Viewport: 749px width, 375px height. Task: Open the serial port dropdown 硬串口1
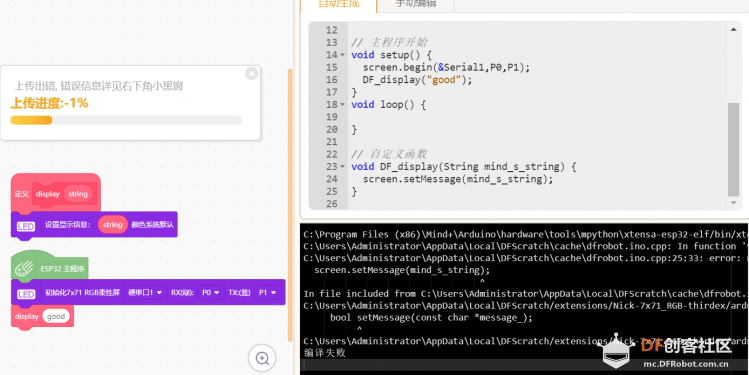pos(145,292)
